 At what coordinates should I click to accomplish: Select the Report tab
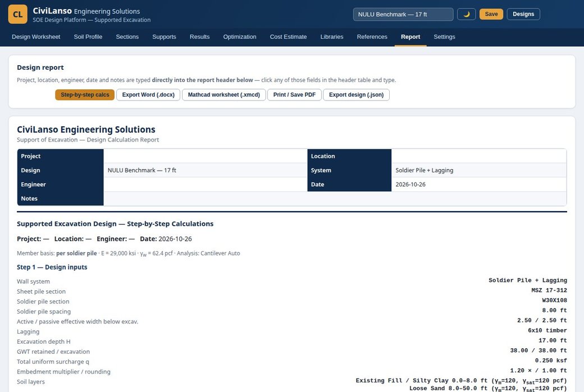[410, 37]
